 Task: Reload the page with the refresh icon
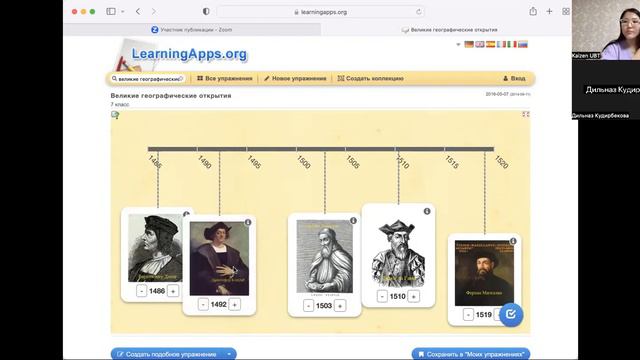point(418,12)
